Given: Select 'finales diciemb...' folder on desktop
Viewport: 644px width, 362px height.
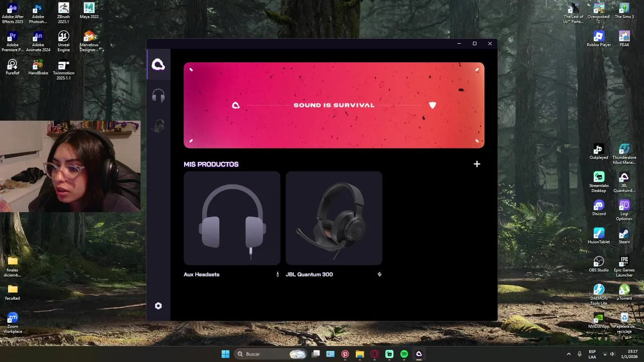Looking at the screenshot, I should point(13,267).
